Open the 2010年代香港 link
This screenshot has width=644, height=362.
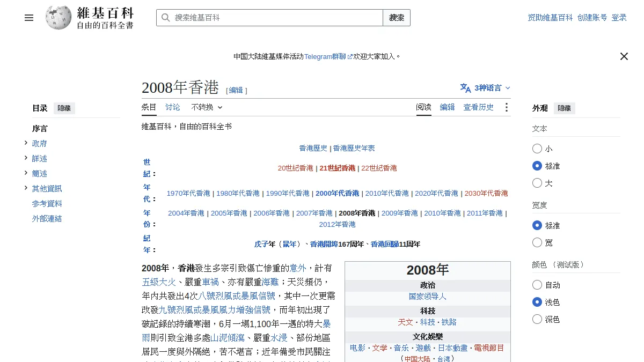coord(387,194)
